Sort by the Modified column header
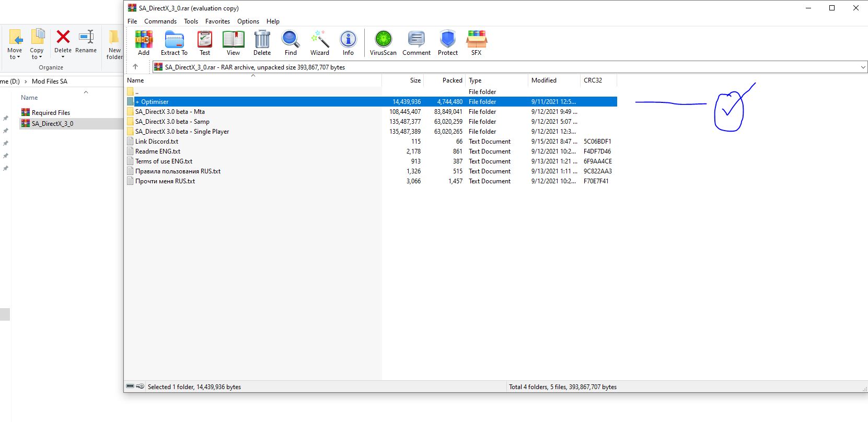Image resolution: width=868 pixels, height=422 pixels. pyautogui.click(x=554, y=80)
